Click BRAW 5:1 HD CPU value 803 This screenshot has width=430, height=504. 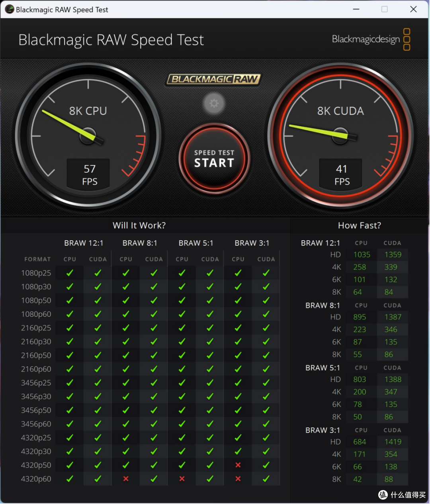coord(360,379)
